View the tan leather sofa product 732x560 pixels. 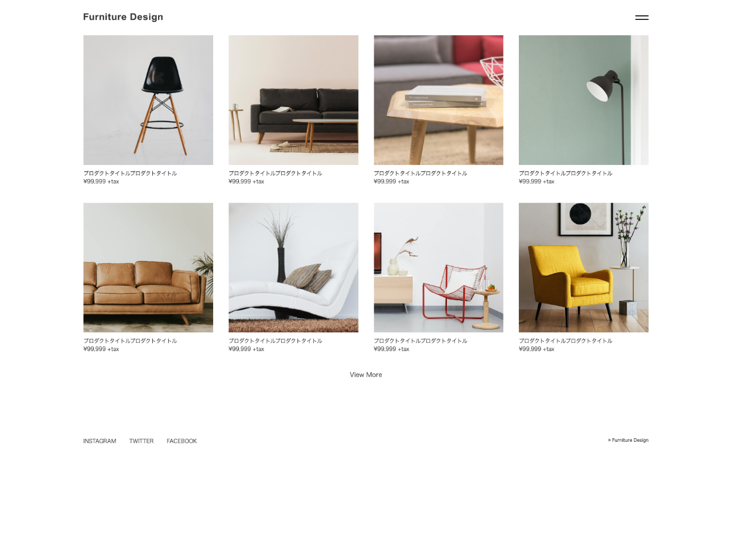coord(148,267)
